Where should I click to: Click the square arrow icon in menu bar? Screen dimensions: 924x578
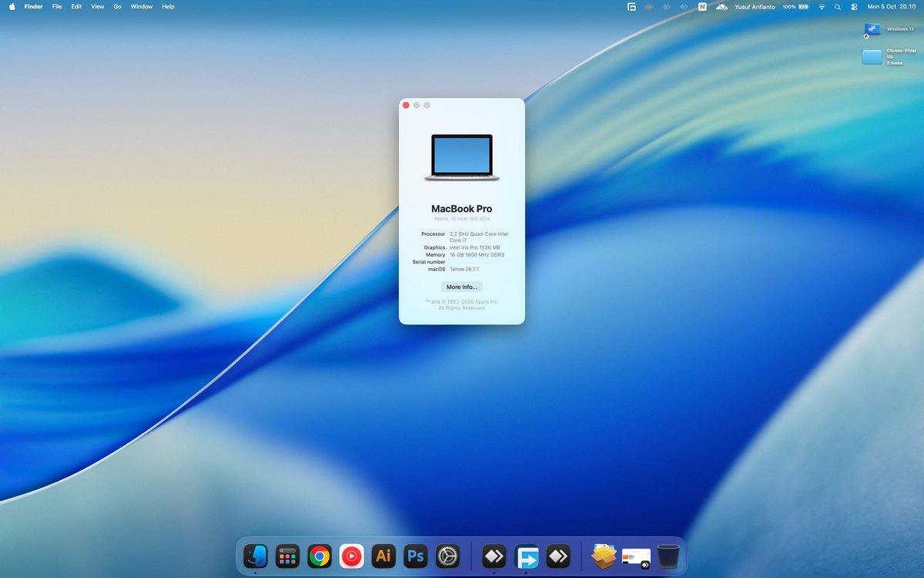tap(631, 6)
